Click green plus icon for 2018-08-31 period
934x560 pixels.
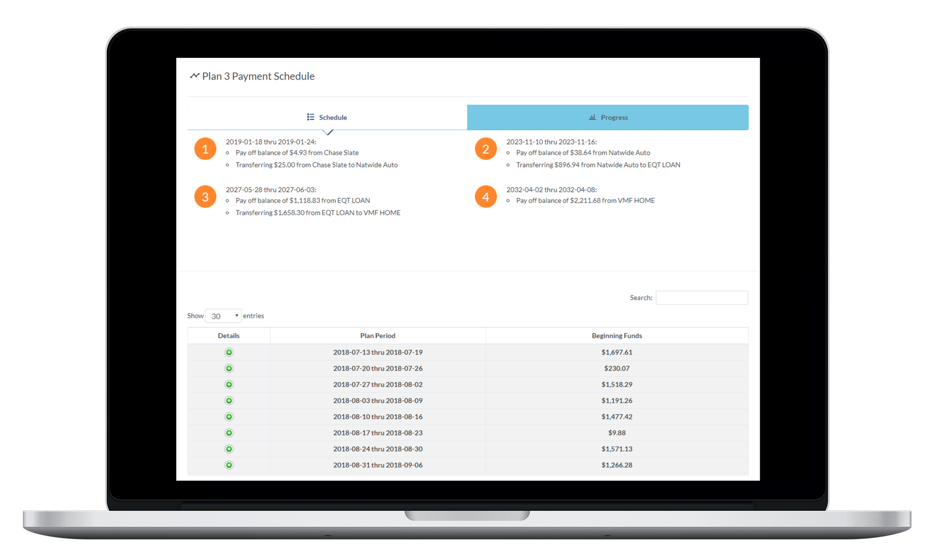coord(229,465)
